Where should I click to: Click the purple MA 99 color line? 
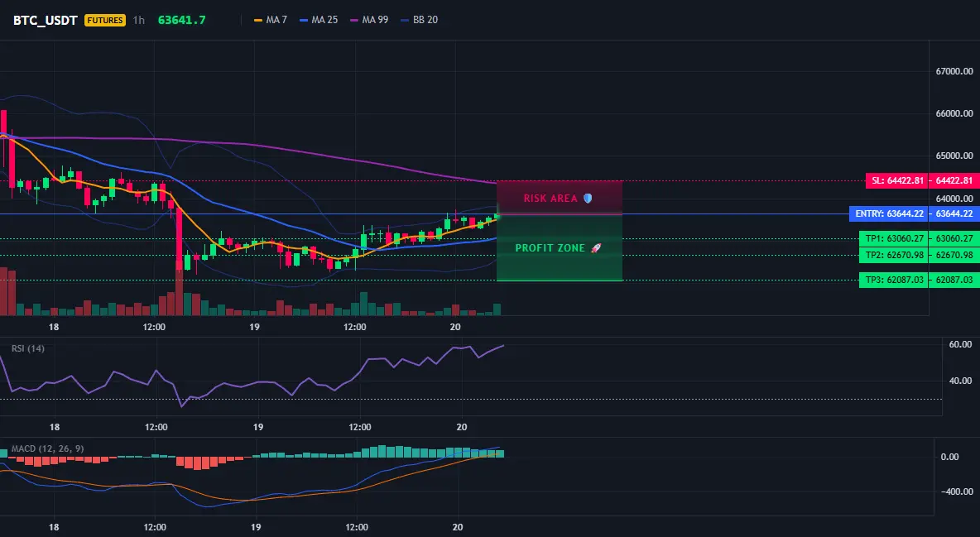pyautogui.click(x=354, y=20)
